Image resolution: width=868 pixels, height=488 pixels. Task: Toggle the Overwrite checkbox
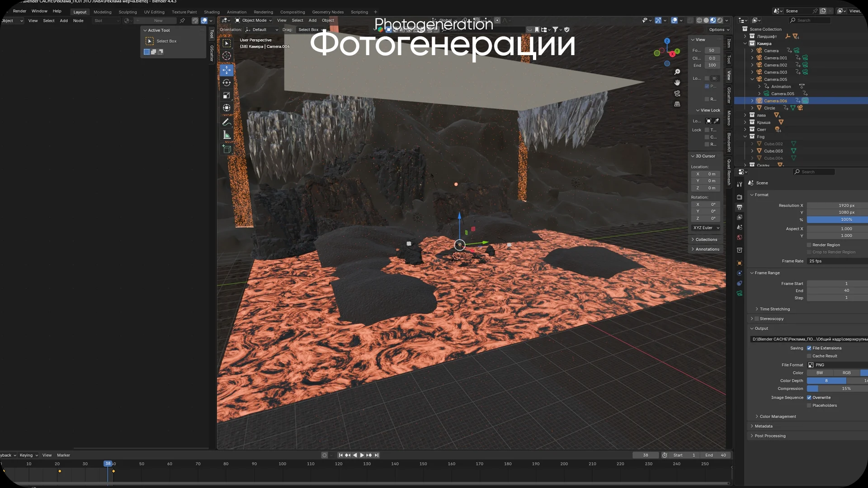[x=809, y=398]
